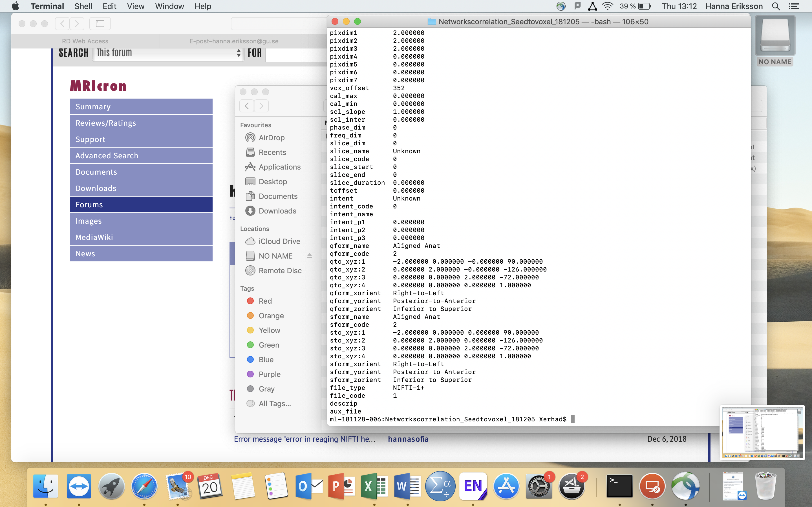Viewport: 812px width, 507px height.
Task: Launch Safari from the Dock
Action: tap(144, 486)
